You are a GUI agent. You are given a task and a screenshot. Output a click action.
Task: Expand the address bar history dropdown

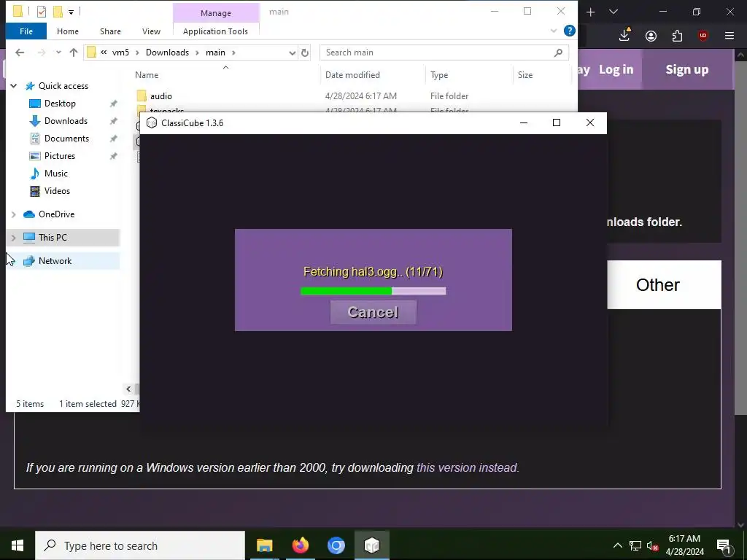tap(292, 52)
